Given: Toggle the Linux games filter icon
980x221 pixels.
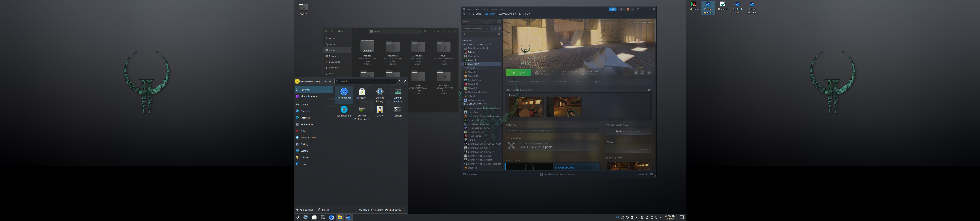Looking at the screenshot, I should [x=492, y=29].
